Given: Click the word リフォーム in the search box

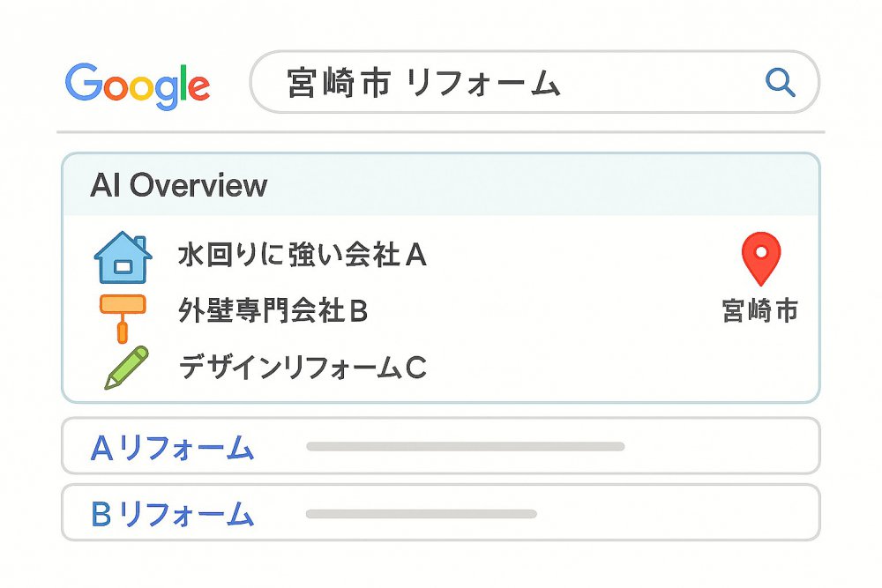Looking at the screenshot, I should tap(482, 83).
